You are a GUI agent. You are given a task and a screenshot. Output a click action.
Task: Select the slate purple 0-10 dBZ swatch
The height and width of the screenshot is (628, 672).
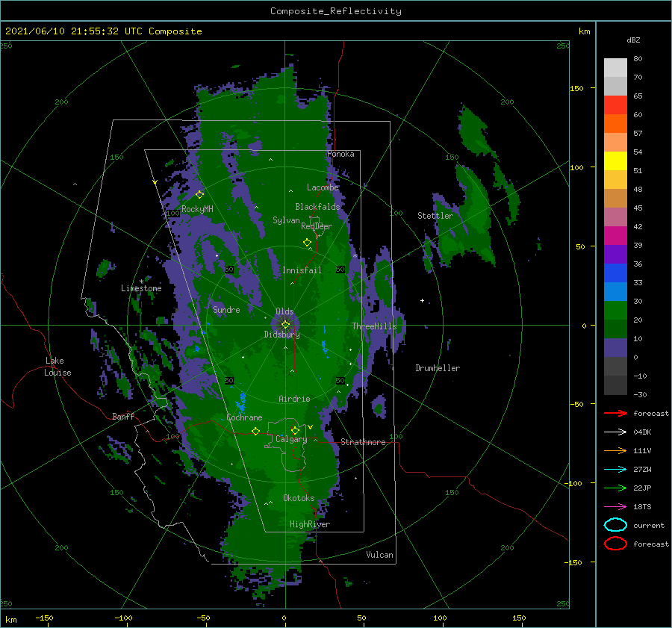[615, 348]
